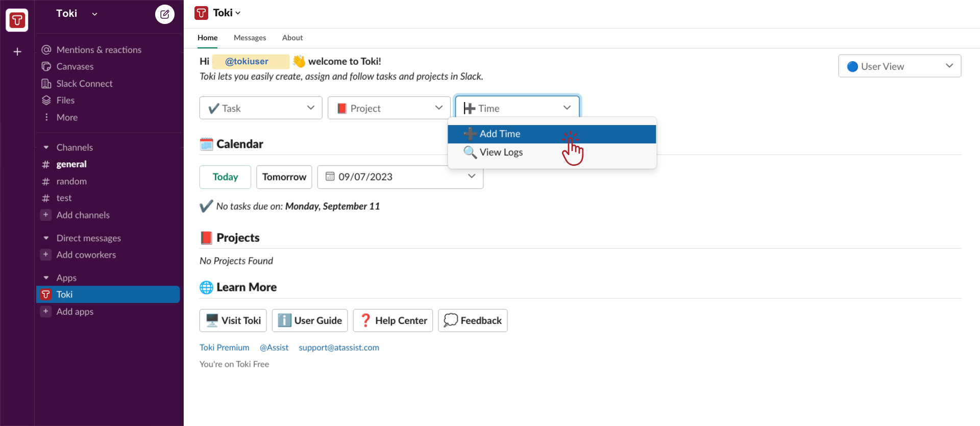This screenshot has height=426, width=980.
Task: Switch to the Home tab
Action: [x=207, y=38]
